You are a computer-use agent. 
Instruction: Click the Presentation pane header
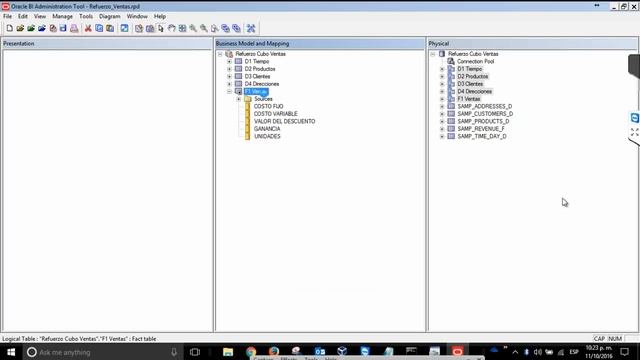107,44
